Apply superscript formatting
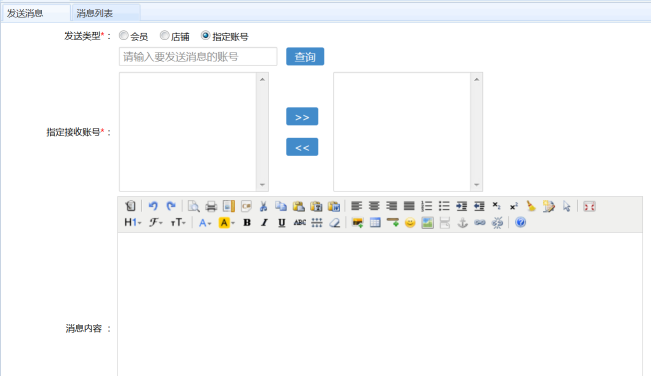Image resolution: width=651 pixels, height=376 pixels. pyautogui.click(x=514, y=206)
